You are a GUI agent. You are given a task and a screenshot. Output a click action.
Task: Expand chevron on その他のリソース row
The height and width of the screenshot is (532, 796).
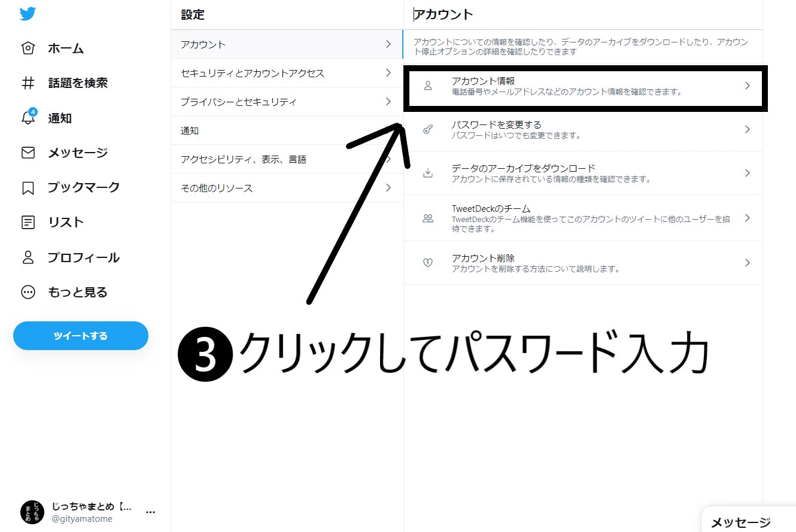click(x=388, y=188)
